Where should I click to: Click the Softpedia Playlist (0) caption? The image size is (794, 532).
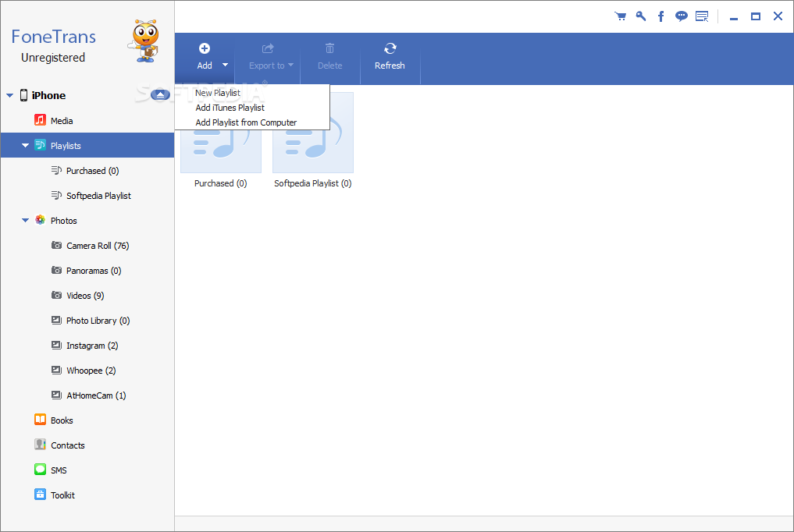pos(313,183)
